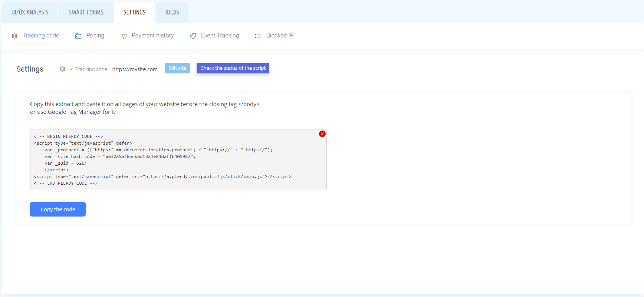Click the https://mysite.com site URL
This screenshot has width=644, height=297.
click(x=135, y=69)
